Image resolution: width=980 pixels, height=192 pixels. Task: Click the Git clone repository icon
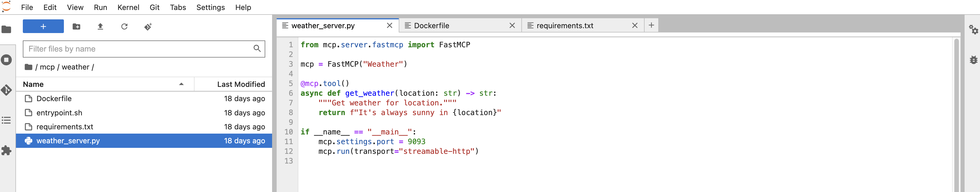148,26
